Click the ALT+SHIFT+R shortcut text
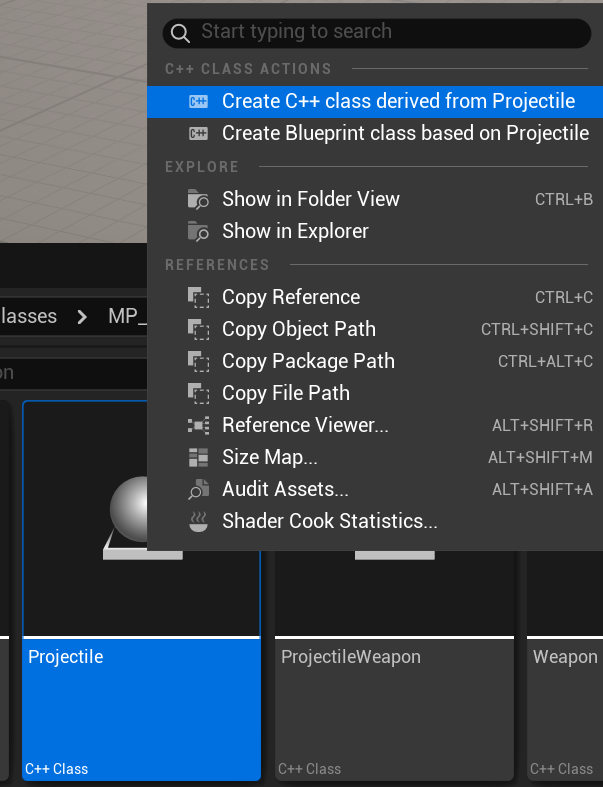The image size is (603, 787). [x=542, y=426]
